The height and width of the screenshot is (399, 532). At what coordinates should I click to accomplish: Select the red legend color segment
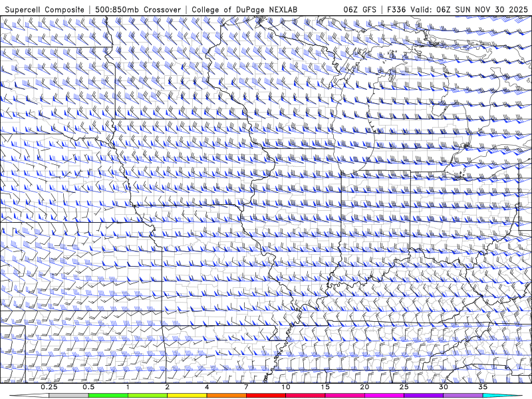[265, 396]
